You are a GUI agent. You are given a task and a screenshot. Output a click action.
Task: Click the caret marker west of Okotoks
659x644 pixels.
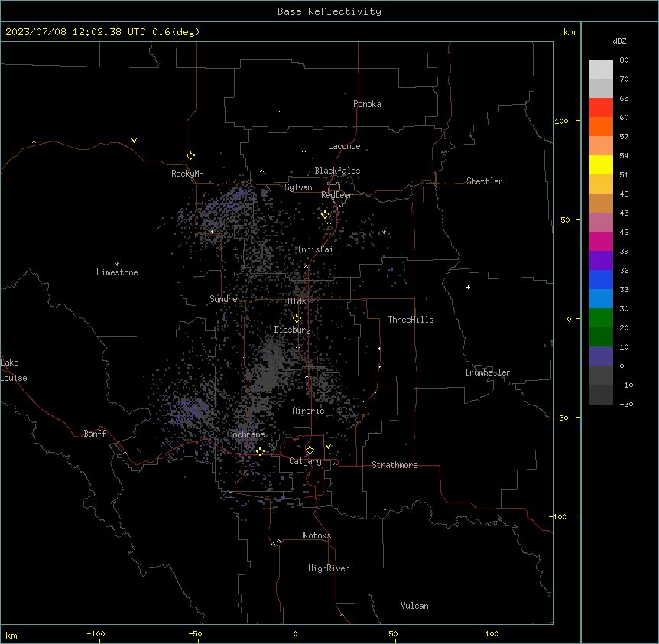(278, 541)
